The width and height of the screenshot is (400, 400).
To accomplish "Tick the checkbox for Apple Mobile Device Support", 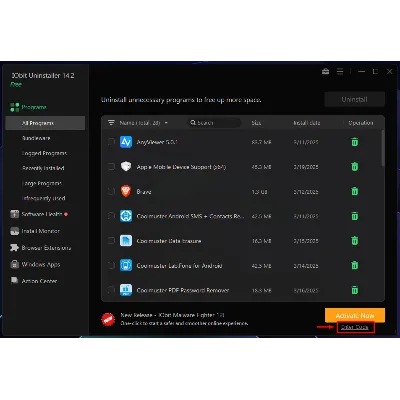I will [x=111, y=166].
